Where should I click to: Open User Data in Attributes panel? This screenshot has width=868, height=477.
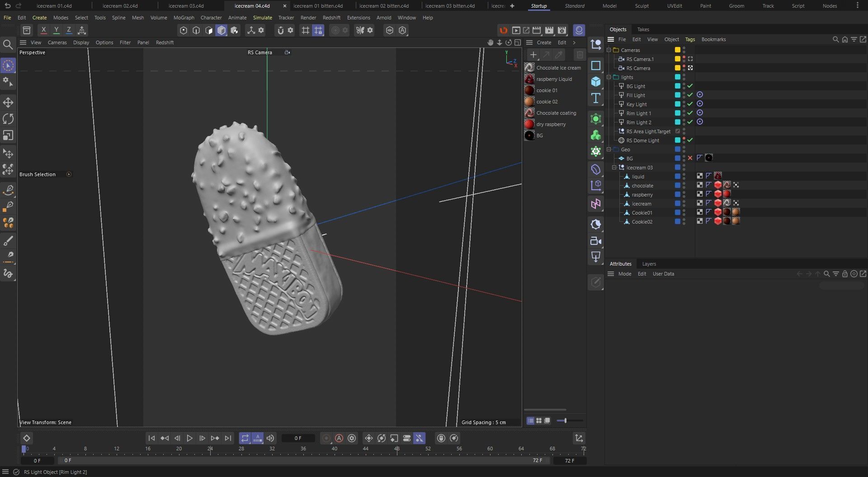[x=663, y=274]
